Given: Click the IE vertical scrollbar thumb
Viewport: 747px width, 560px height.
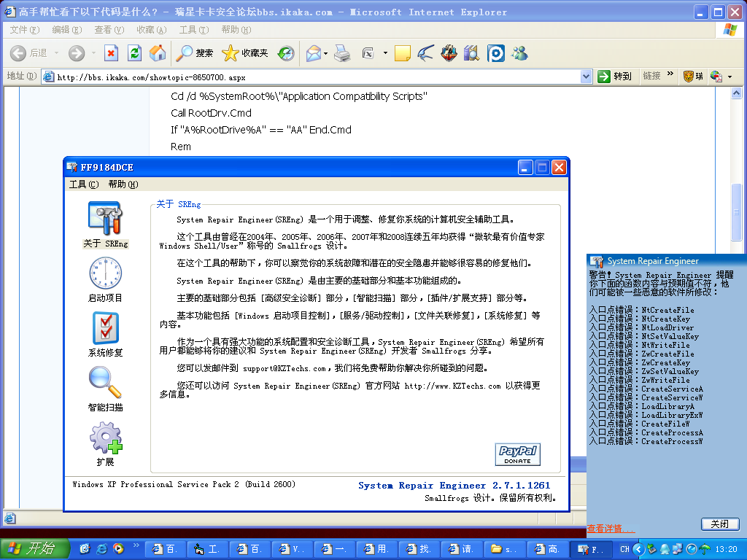Looking at the screenshot, I should tap(737, 213).
